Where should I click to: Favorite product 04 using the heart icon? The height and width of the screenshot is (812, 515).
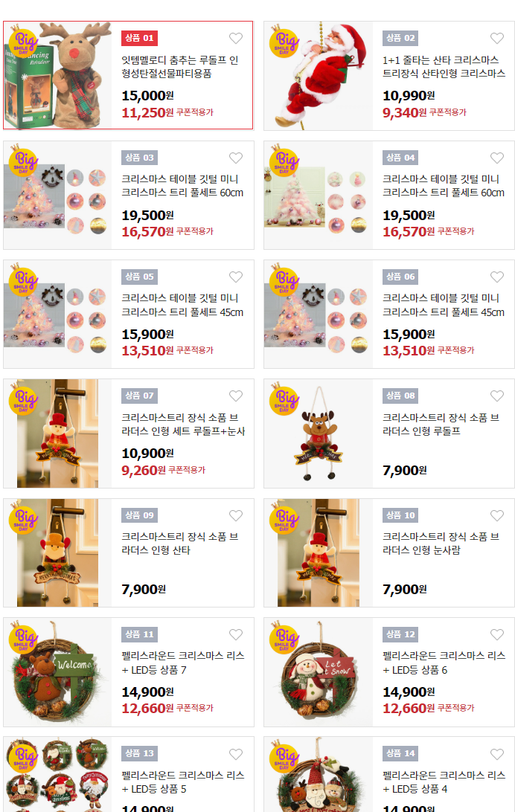point(497,158)
